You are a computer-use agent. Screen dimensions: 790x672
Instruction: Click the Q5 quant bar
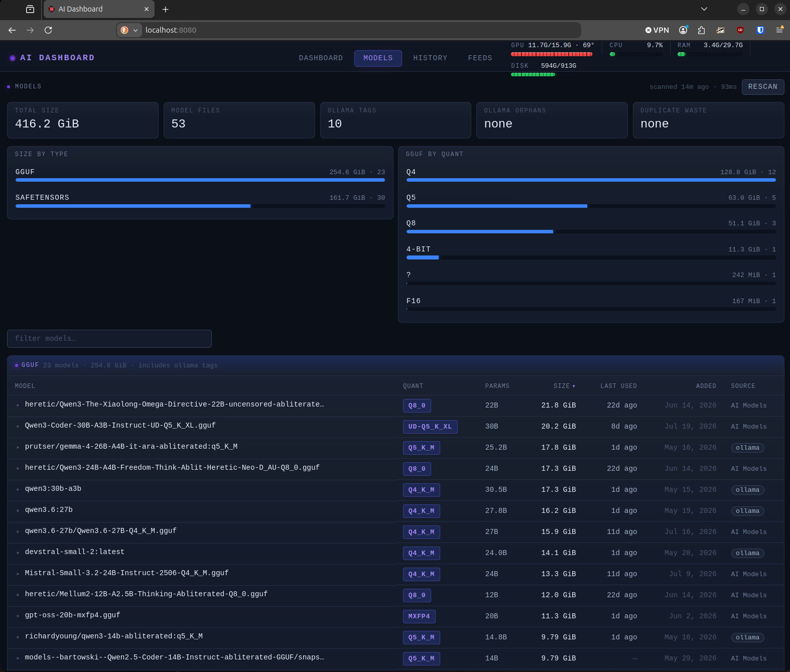tap(591, 206)
